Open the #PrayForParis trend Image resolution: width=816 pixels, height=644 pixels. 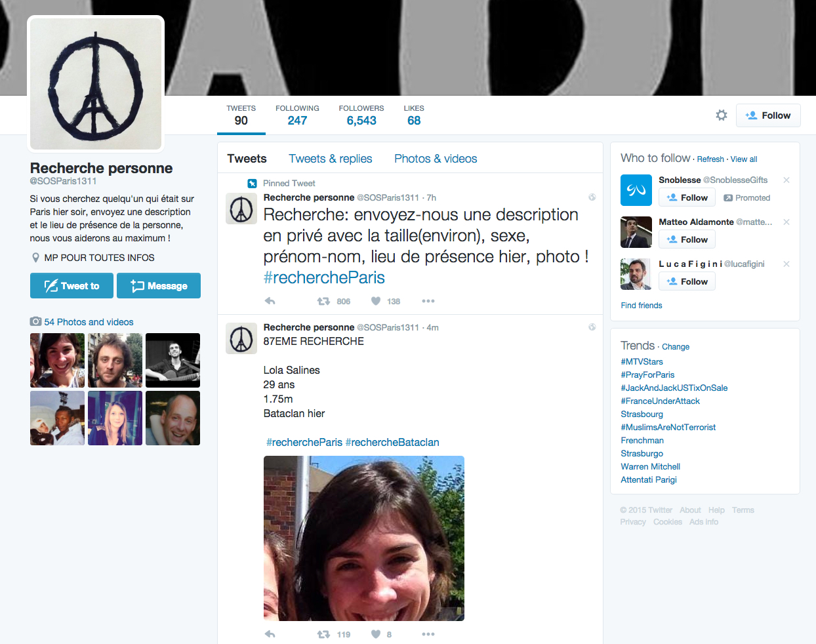point(647,374)
